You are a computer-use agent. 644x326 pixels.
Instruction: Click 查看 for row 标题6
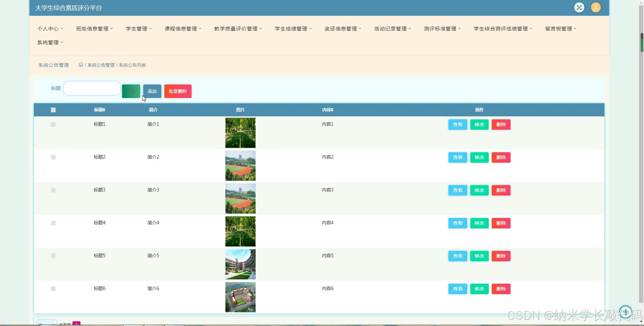[x=458, y=289]
